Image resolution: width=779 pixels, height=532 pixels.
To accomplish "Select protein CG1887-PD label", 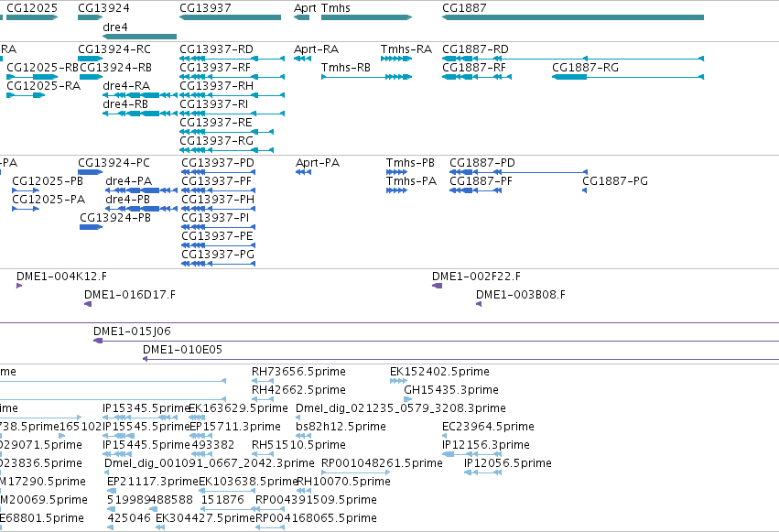I will click(x=482, y=163).
